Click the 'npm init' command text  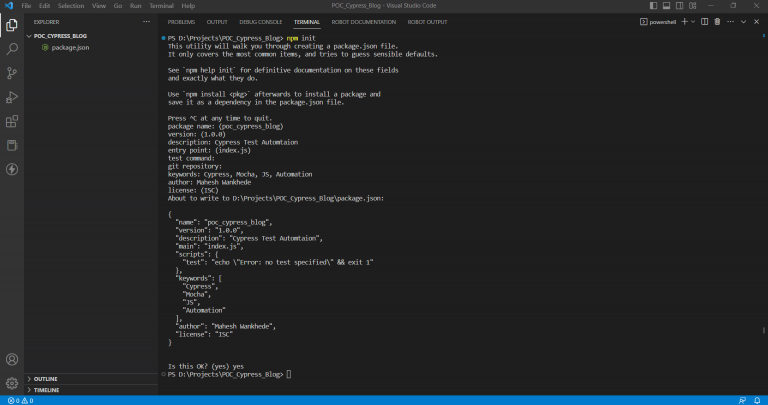(x=301, y=38)
